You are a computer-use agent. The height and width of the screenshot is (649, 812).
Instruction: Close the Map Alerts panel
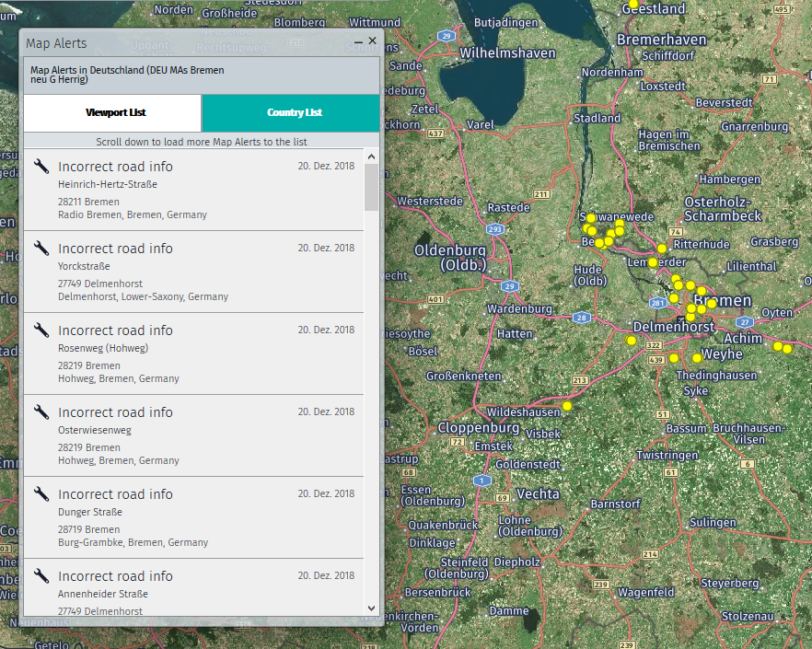[x=372, y=41]
